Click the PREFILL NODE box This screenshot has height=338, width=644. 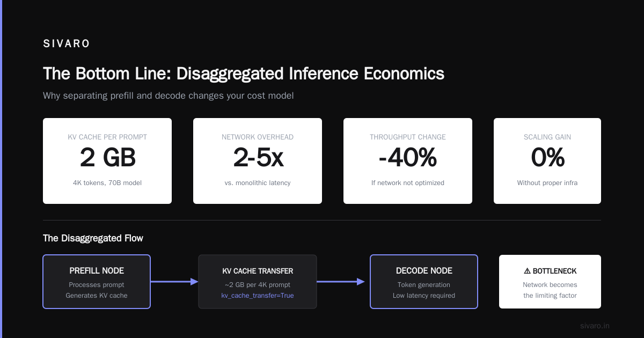97,282
